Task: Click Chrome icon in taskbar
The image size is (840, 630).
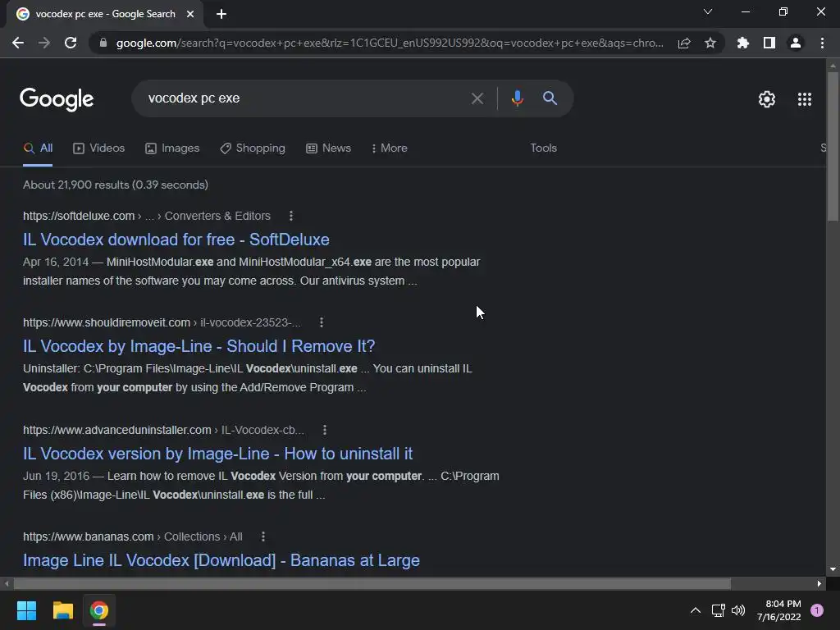Action: point(98,610)
